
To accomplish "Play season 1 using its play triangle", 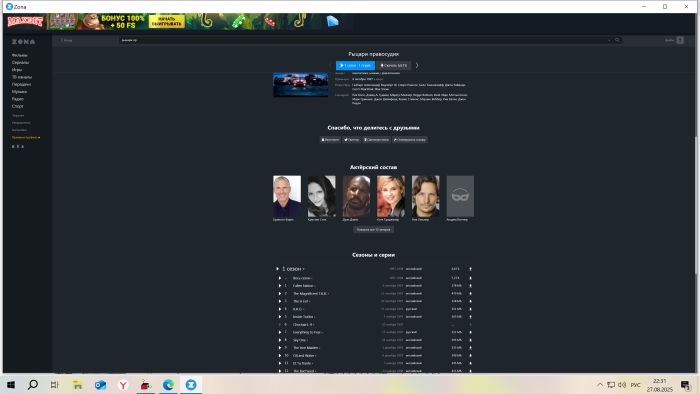I will click(x=277, y=269).
